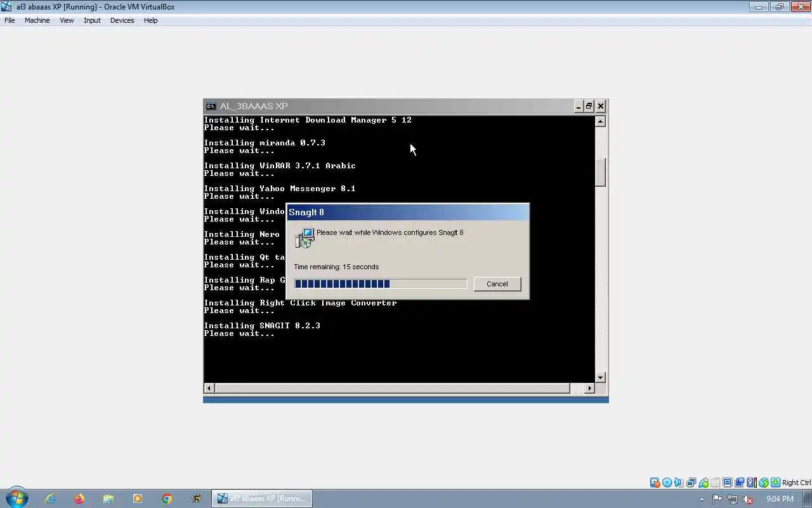The width and height of the screenshot is (812, 508).
Task: Click the Show desktop strip beside the clock
Action: click(x=807, y=498)
